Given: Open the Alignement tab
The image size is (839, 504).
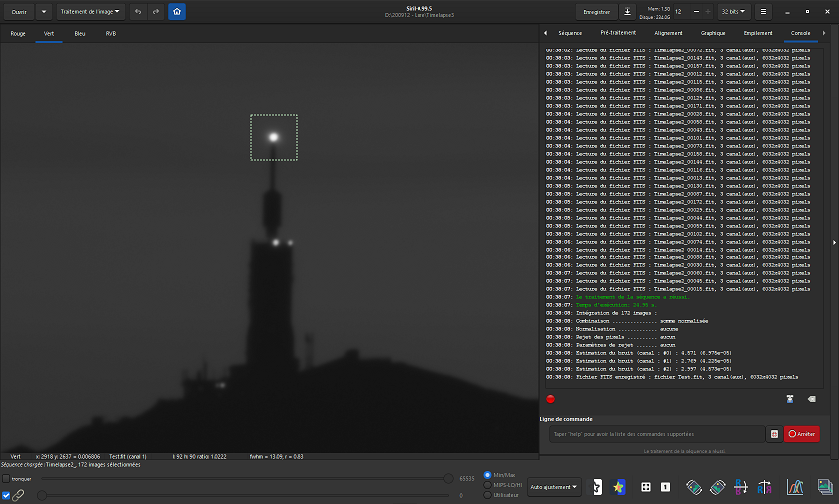Looking at the screenshot, I should (668, 33).
